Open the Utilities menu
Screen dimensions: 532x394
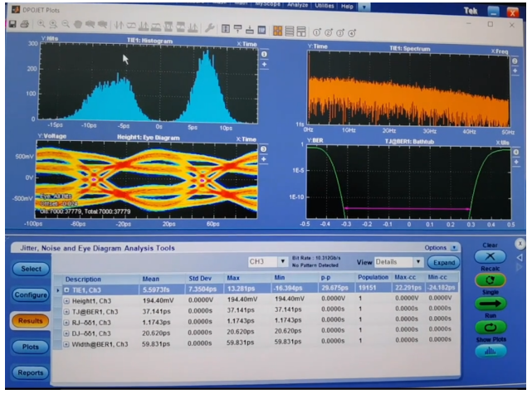[x=323, y=6]
